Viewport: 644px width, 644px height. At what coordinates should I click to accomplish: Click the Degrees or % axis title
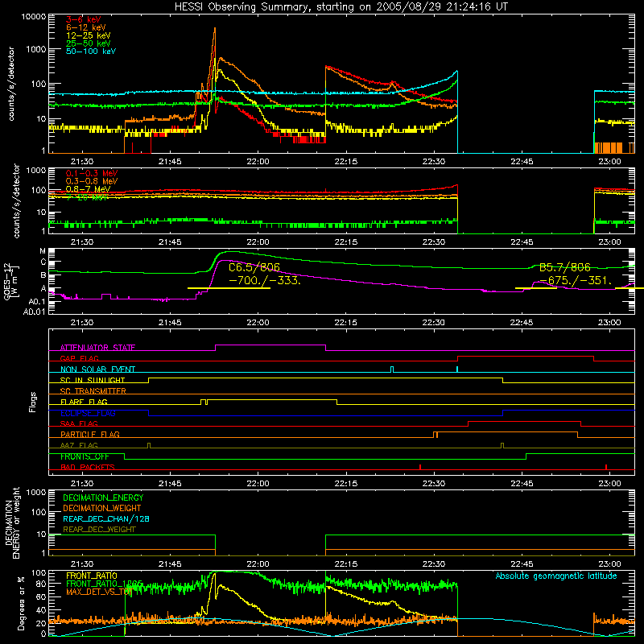click(21, 603)
